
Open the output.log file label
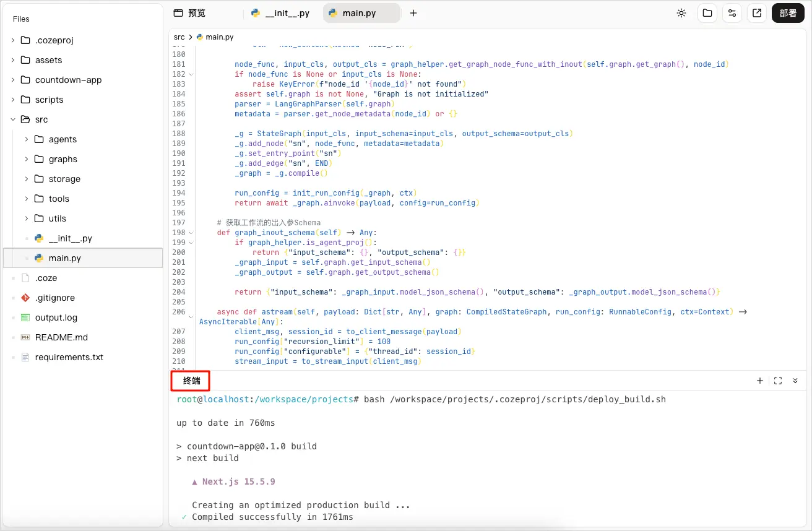click(x=56, y=317)
